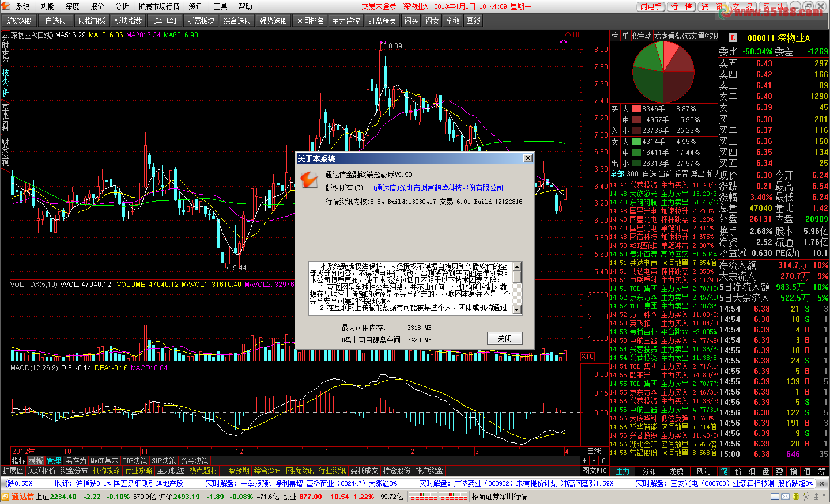The height and width of the screenshot is (504, 830).
Task: Click the 沪深A股 toolbar button
Action: (20, 21)
